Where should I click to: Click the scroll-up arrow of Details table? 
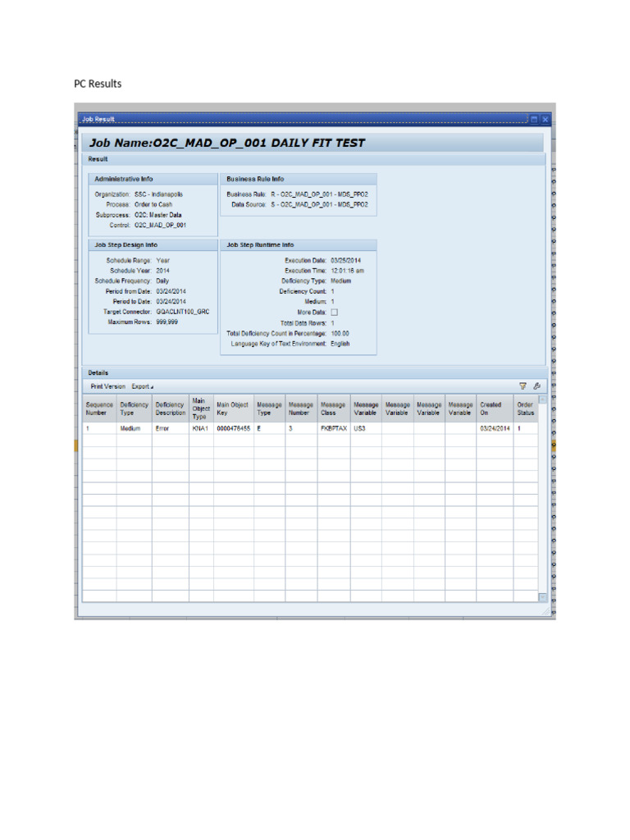click(543, 399)
